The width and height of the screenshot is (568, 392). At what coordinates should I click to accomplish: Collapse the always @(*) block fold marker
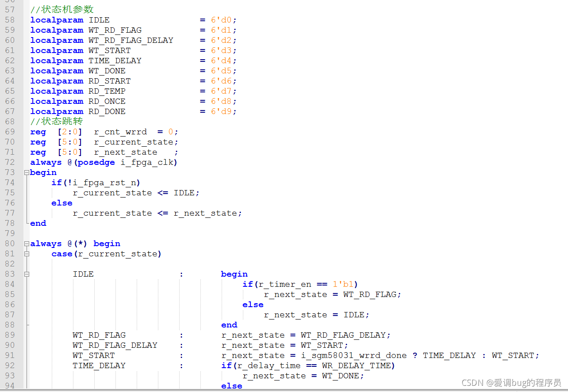tap(27, 244)
